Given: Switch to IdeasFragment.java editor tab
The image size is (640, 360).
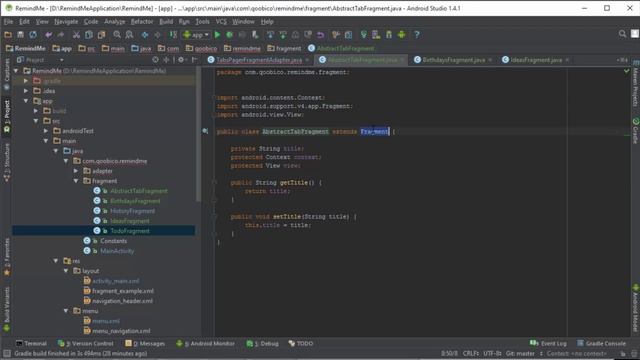Looking at the screenshot, I should tap(536, 60).
